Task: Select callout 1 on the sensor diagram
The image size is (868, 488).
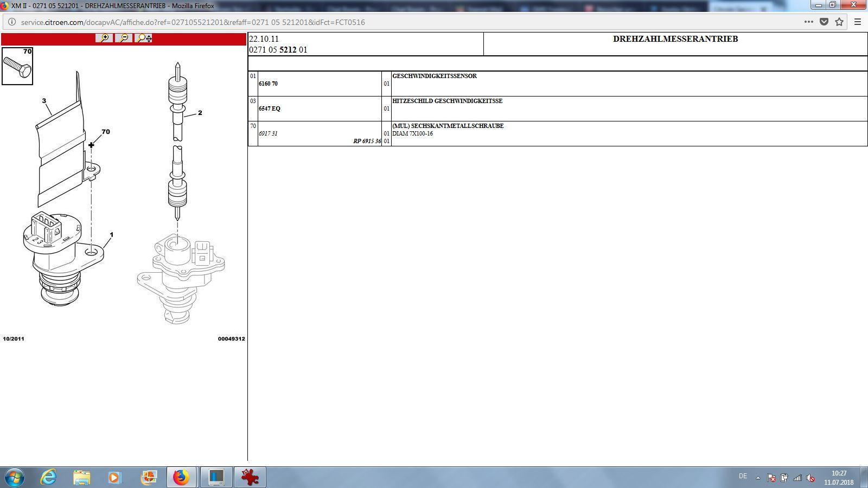Action: [112, 235]
